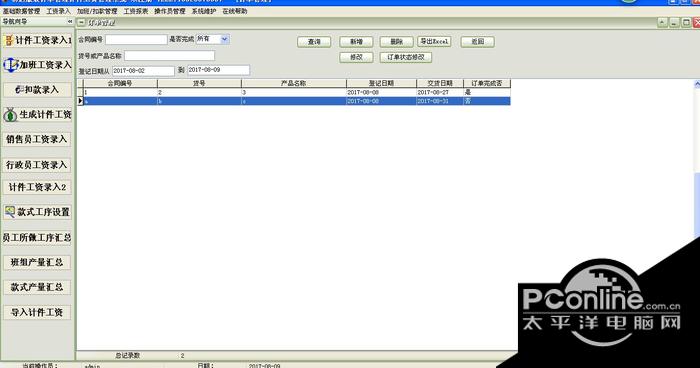This screenshot has height=368, width=700.
Task: Open 款式工序设置 in the sidebar
Action: click(x=37, y=212)
